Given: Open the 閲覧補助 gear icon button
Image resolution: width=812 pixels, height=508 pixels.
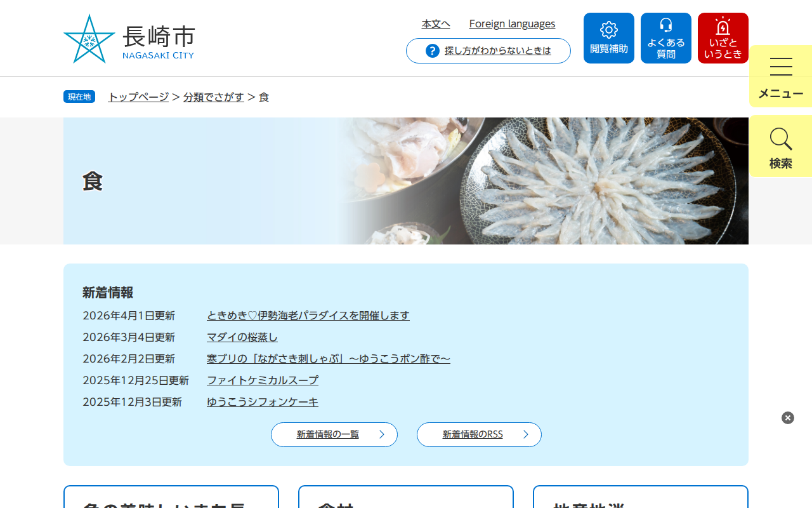Looking at the screenshot, I should pyautogui.click(x=609, y=38).
